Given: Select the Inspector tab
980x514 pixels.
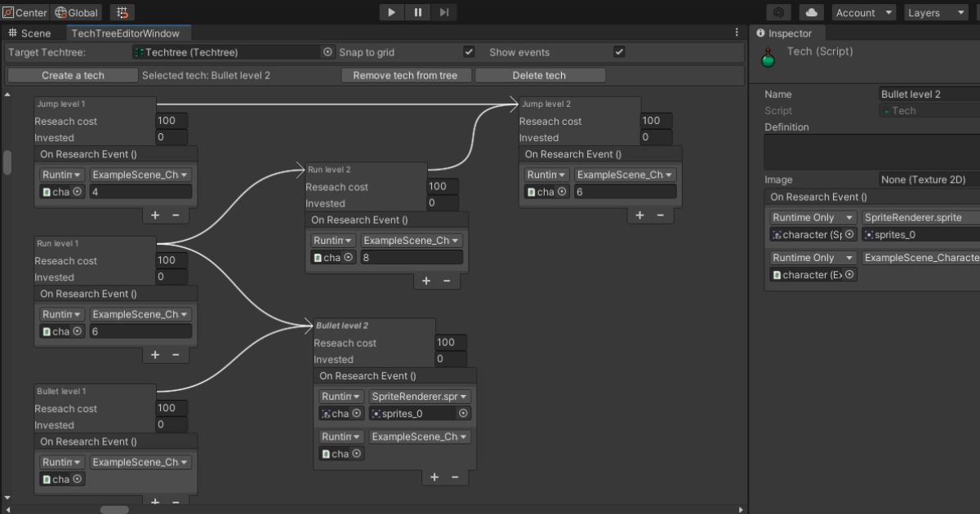Looking at the screenshot, I should click(786, 33).
